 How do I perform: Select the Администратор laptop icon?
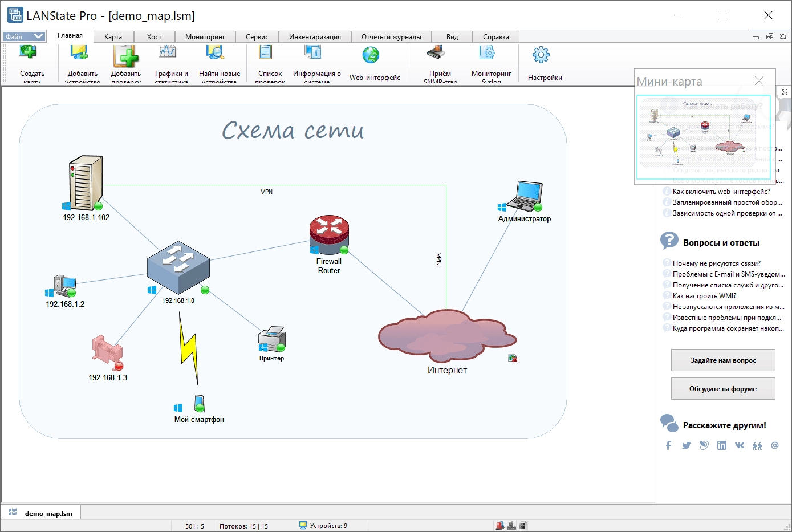pos(525,196)
